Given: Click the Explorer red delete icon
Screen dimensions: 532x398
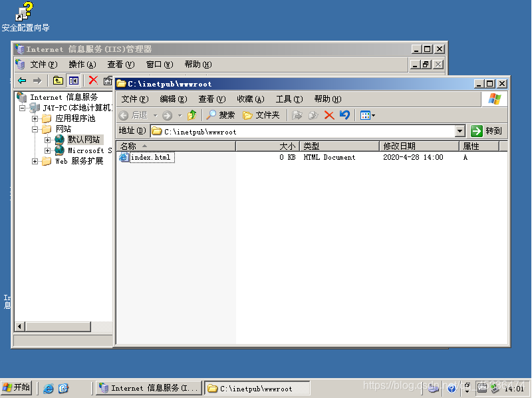Looking at the screenshot, I should pos(329,115).
